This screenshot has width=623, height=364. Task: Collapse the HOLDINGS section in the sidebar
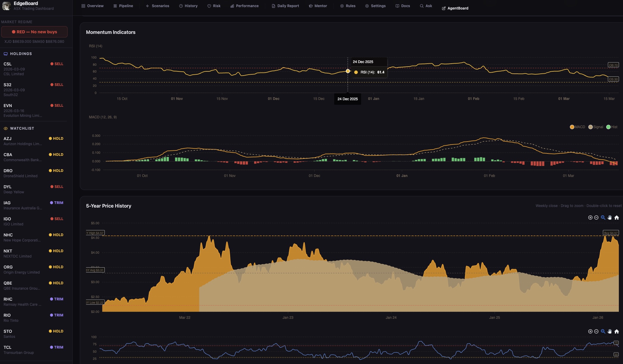[x=21, y=54]
